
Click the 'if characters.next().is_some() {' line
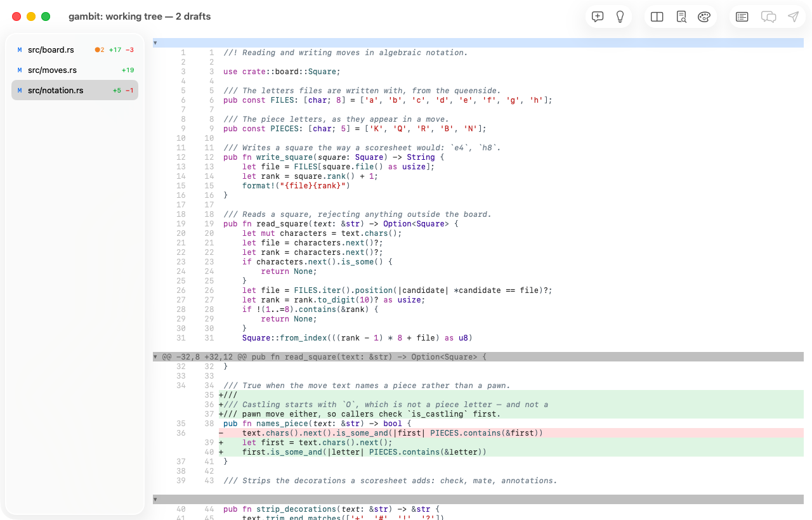[x=317, y=262]
